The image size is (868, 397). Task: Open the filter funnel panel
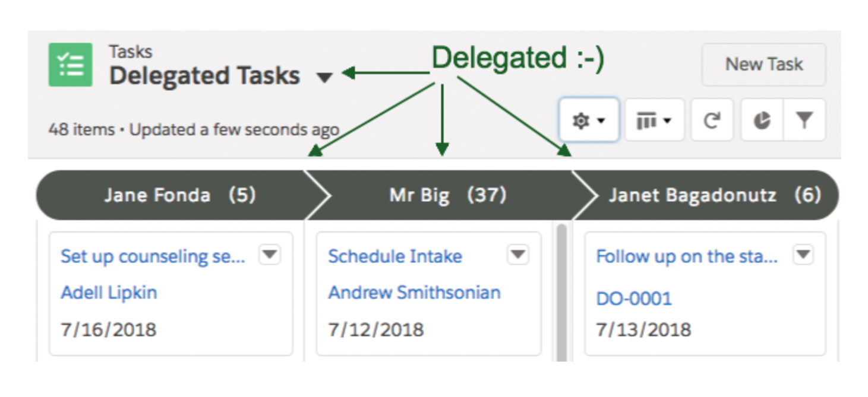(x=804, y=120)
